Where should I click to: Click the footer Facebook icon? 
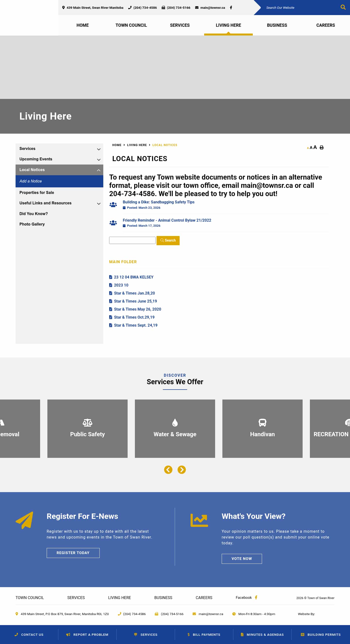tap(256, 597)
